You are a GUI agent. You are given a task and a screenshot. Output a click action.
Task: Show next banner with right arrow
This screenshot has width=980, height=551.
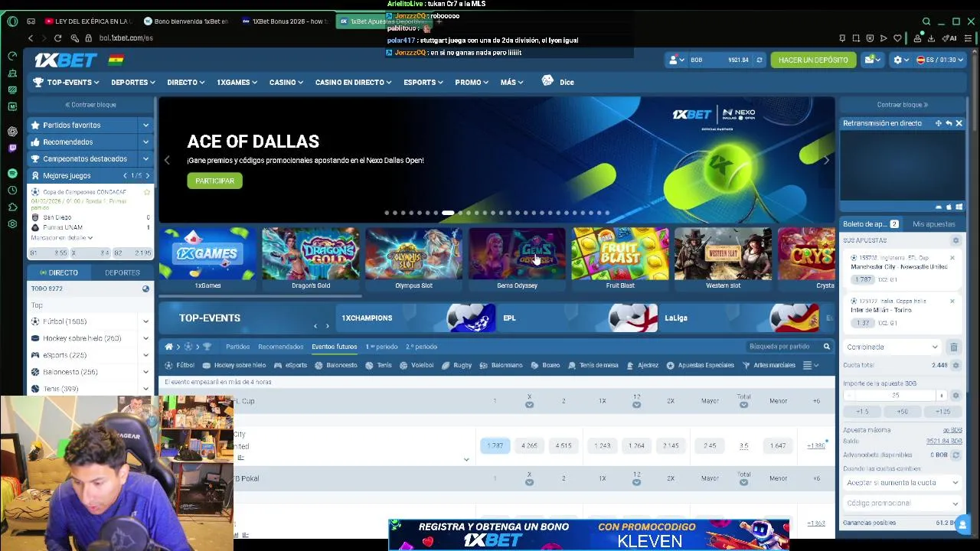pos(826,160)
